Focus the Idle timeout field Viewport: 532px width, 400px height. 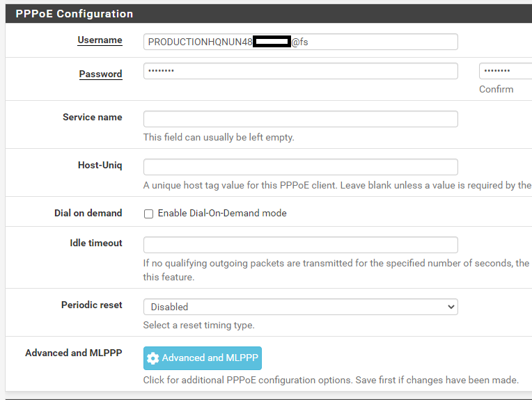click(300, 245)
